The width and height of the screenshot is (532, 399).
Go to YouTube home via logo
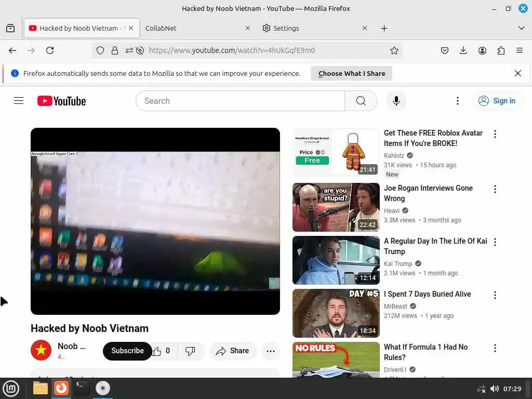[61, 101]
